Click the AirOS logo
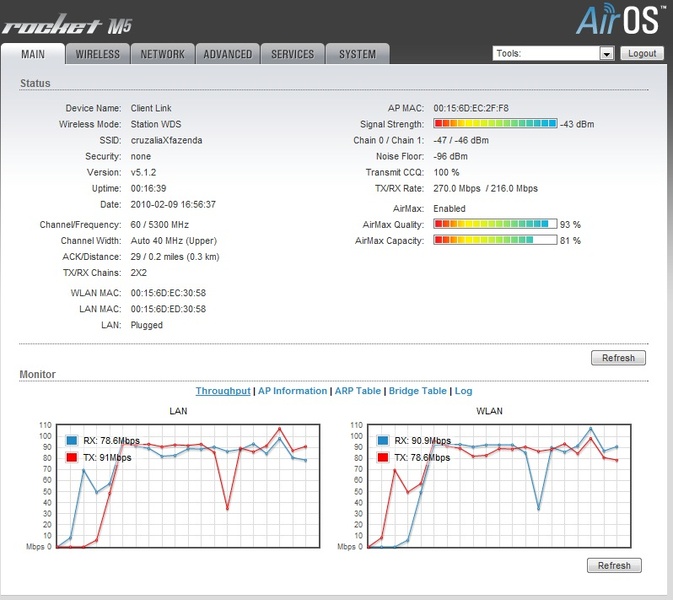This screenshot has height=600, width=673. click(x=620, y=19)
